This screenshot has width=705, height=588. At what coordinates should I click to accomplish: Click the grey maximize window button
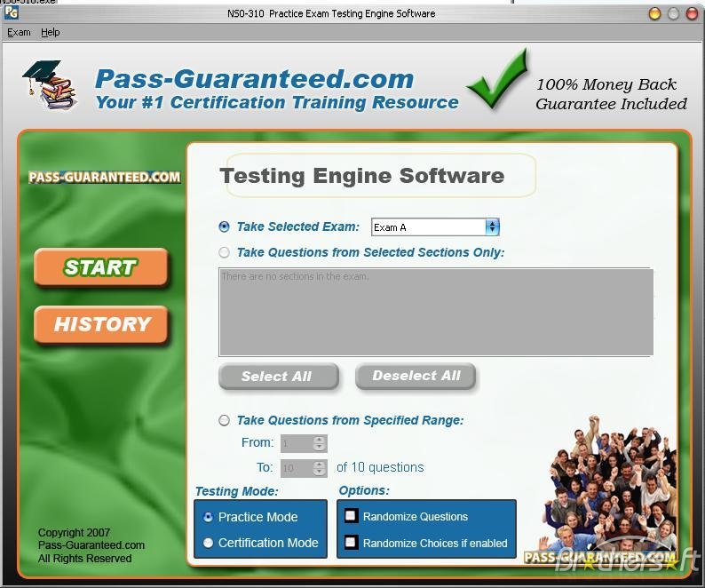pyautogui.click(x=674, y=13)
